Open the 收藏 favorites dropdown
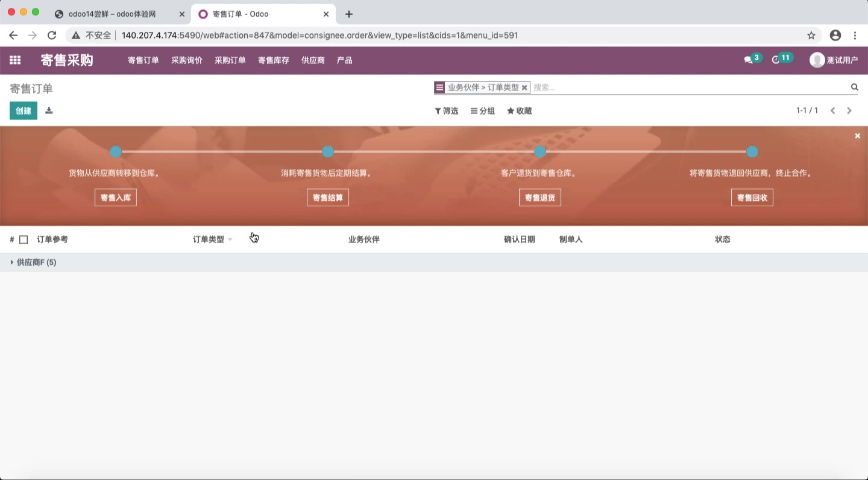The height and width of the screenshot is (480, 868). tap(519, 110)
